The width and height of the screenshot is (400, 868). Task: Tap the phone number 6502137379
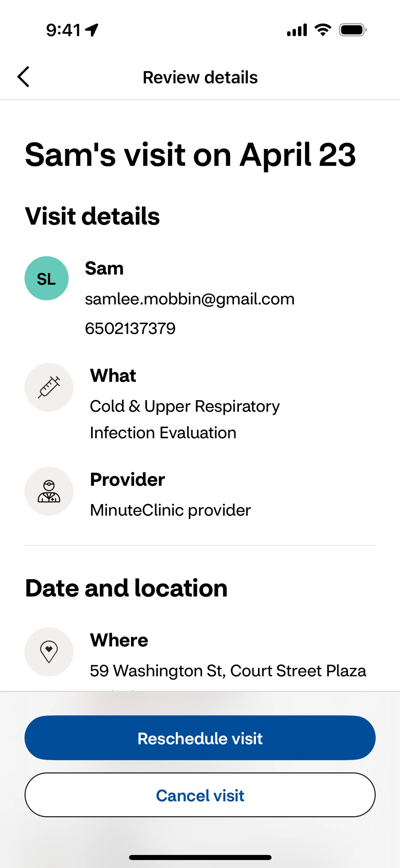click(x=130, y=328)
